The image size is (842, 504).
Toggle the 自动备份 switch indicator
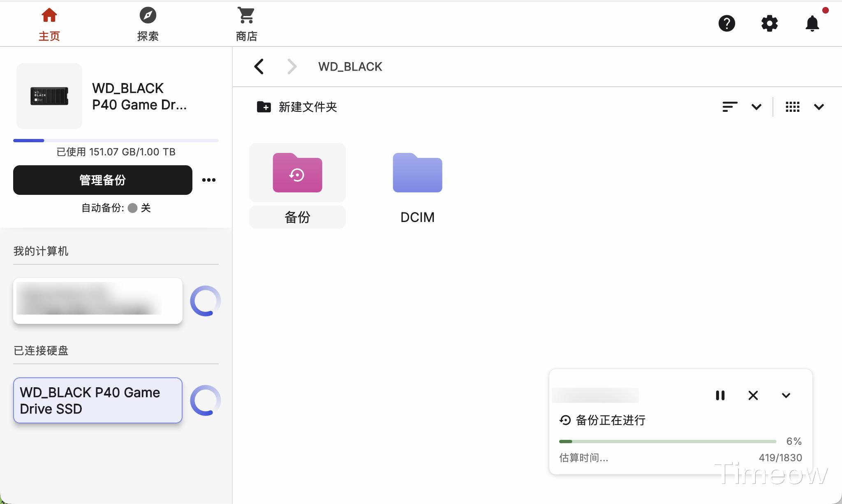coord(132,208)
